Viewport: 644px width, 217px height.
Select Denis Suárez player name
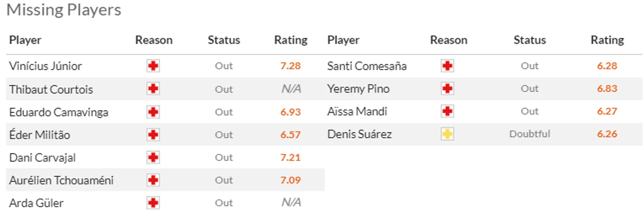pyautogui.click(x=359, y=134)
